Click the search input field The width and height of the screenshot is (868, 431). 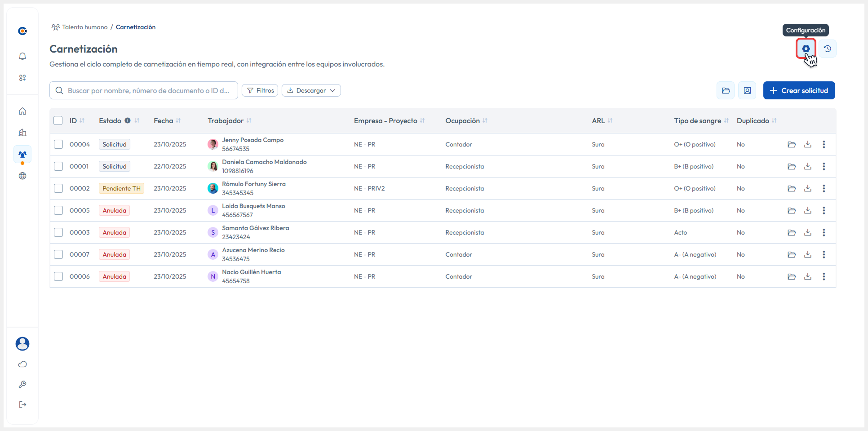pyautogui.click(x=144, y=90)
